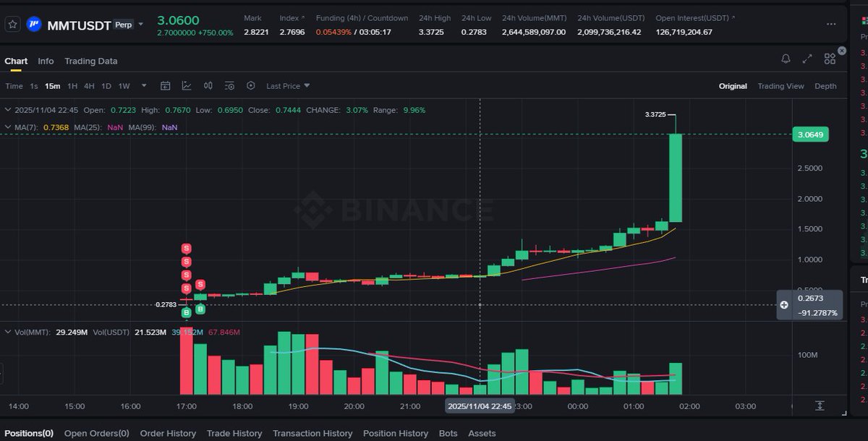Switch to the Info tab
Screen dimensions: 868x441
tap(46, 61)
